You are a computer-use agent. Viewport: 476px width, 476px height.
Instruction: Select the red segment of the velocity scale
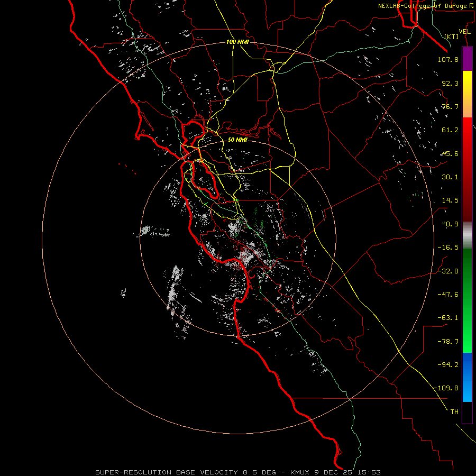[x=467, y=169]
